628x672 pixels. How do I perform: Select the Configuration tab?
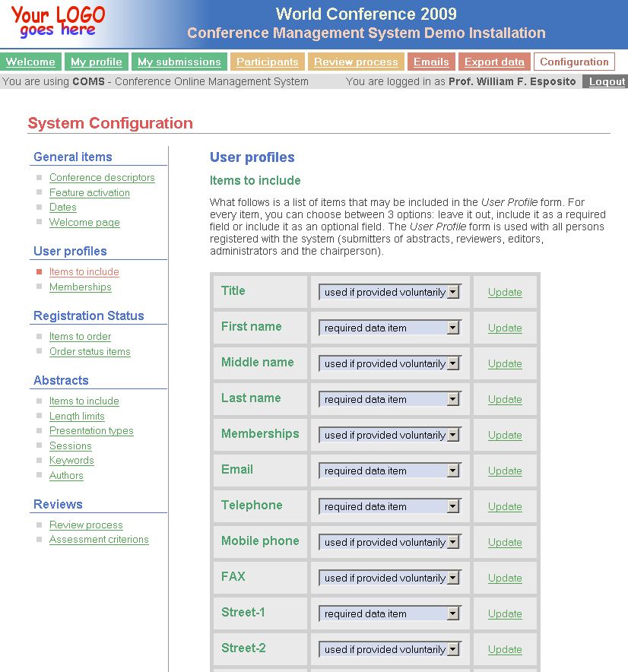(574, 62)
